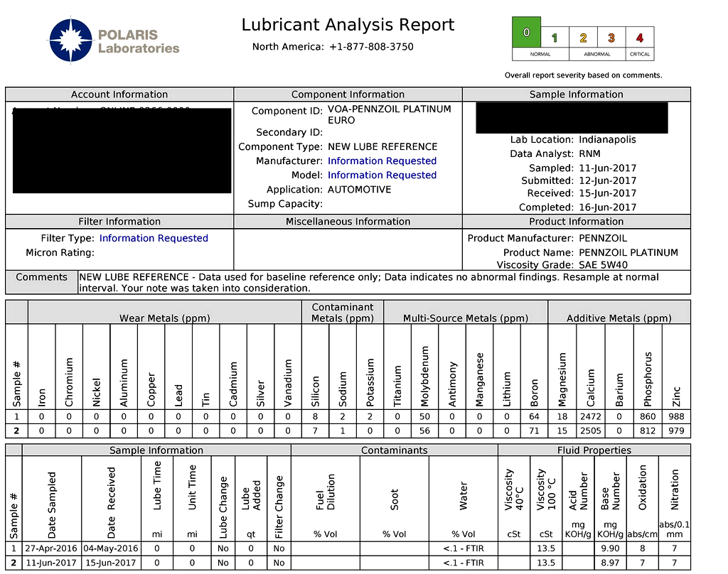This screenshot has width=728, height=574.
Task: Click the Fluid Properties group header
Action: click(594, 450)
